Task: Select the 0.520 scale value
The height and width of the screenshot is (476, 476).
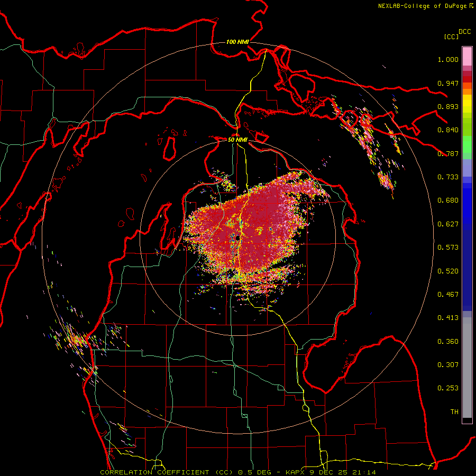Action: tap(448, 271)
